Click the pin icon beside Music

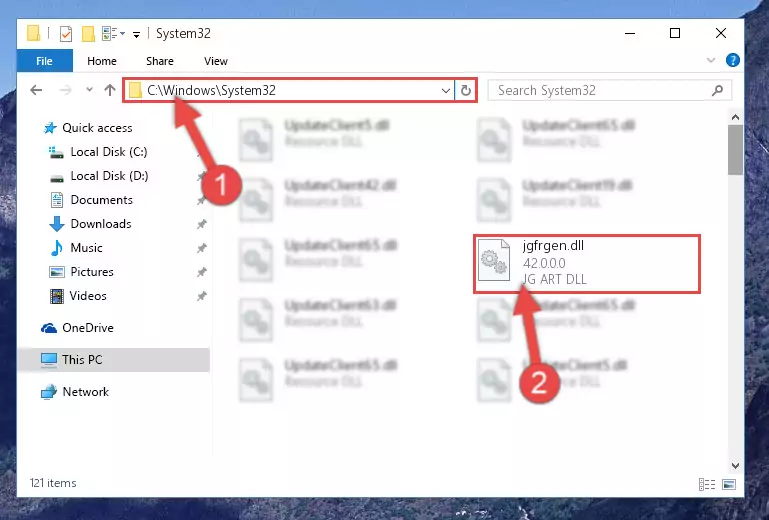pos(202,248)
